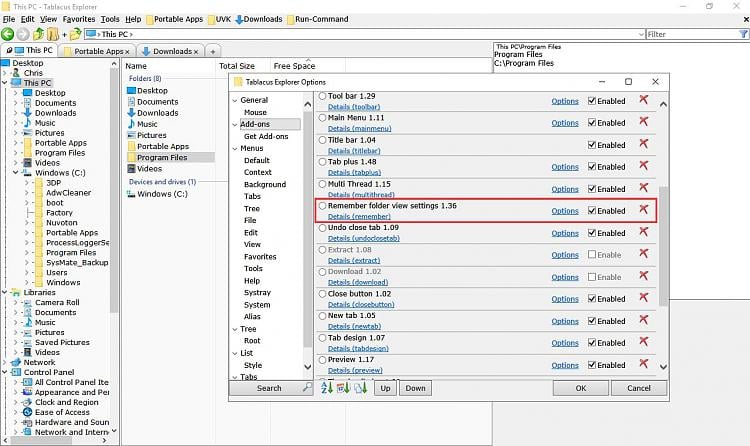Disable the Title bar 1.04 add-on checkbox
The image size is (750, 446).
tap(592, 145)
